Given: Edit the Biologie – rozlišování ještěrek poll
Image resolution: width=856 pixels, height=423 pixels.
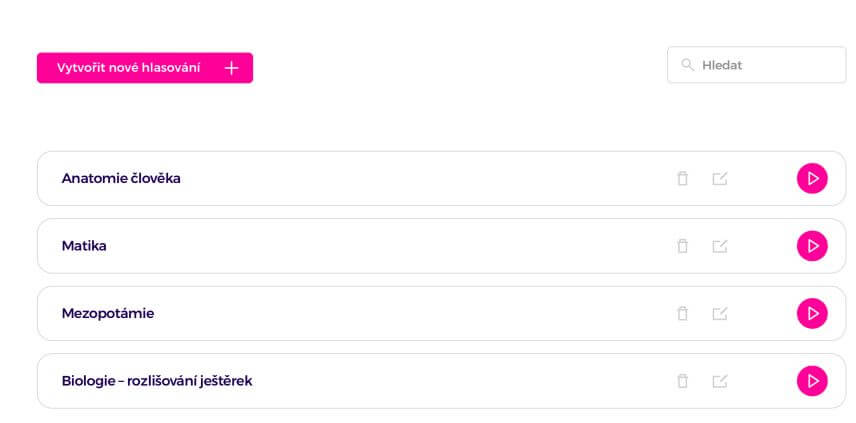Looking at the screenshot, I should (x=720, y=381).
